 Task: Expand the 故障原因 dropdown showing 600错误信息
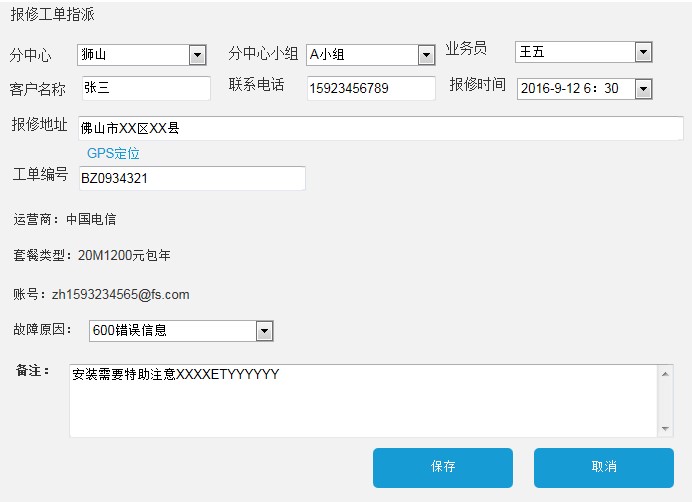coord(181,331)
